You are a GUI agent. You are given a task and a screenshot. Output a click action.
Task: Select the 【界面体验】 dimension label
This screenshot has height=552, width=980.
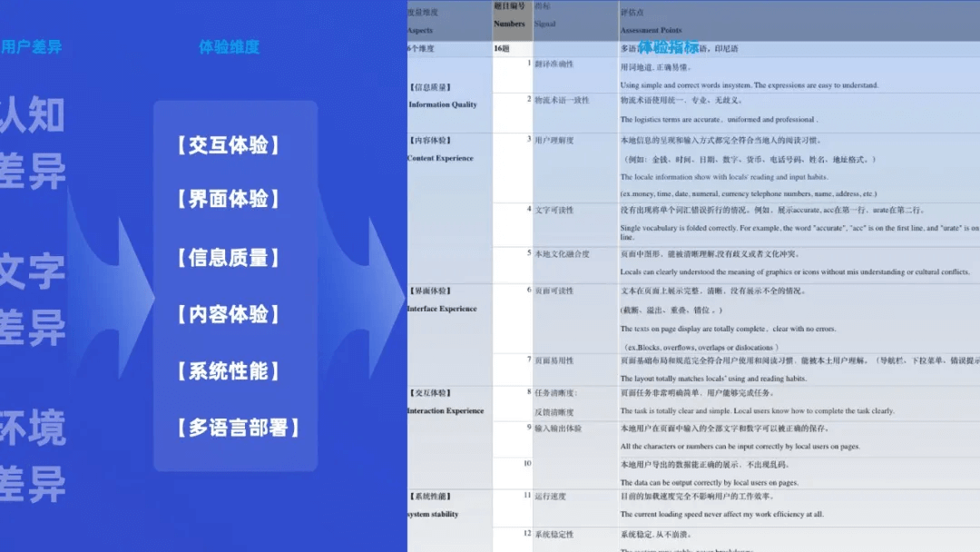tap(228, 199)
